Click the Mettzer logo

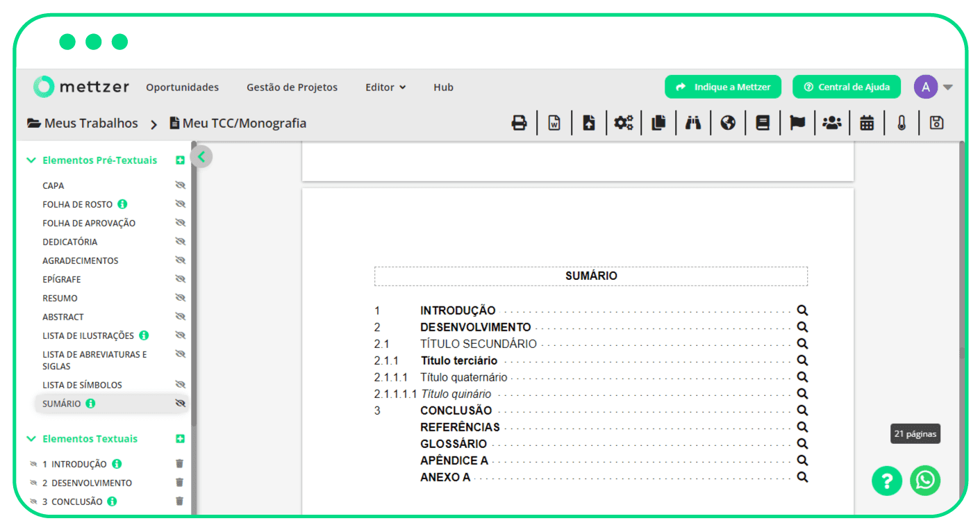[81, 87]
